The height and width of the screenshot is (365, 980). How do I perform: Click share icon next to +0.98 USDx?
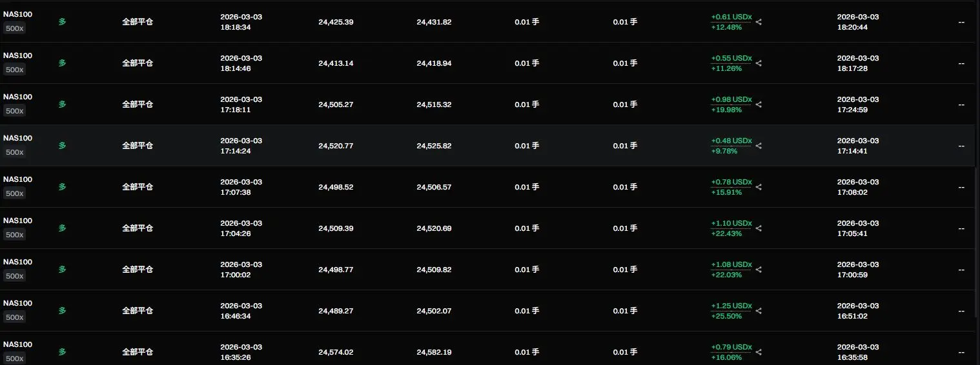[759, 104]
